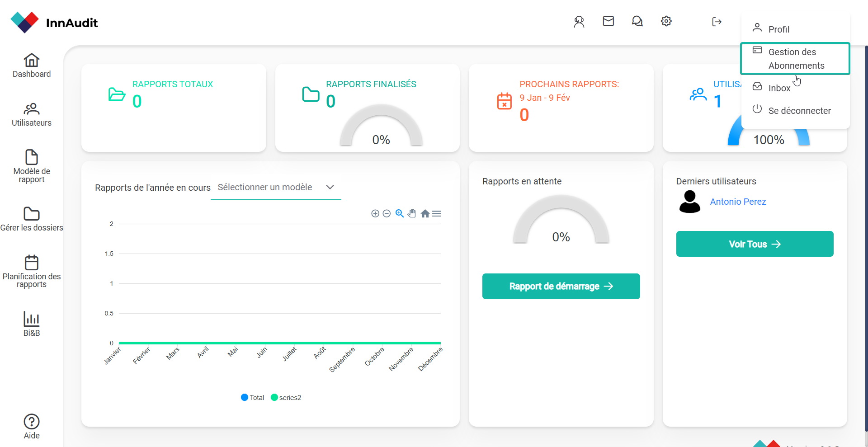
Task: Open the mail envelope icon in header
Action: coord(608,21)
